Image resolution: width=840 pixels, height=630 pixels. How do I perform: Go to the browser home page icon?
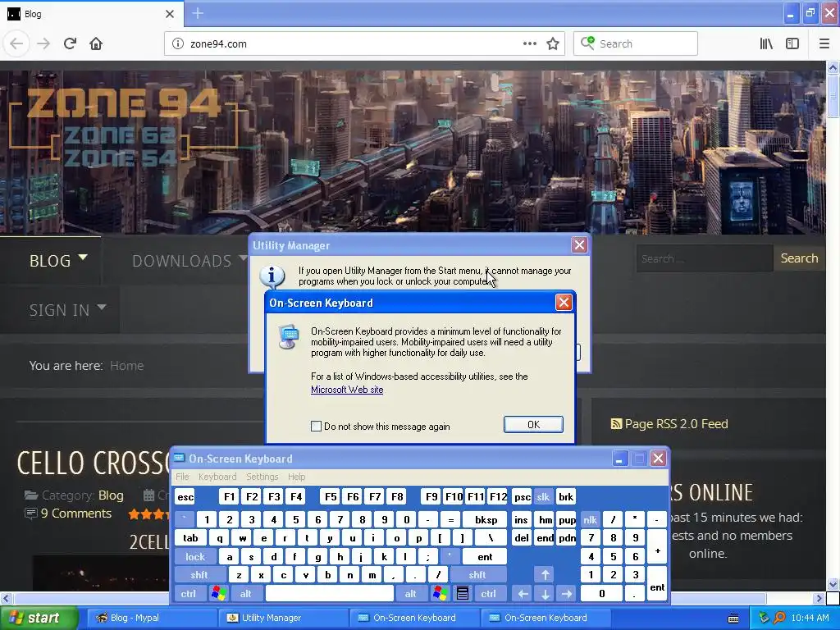tap(96, 43)
